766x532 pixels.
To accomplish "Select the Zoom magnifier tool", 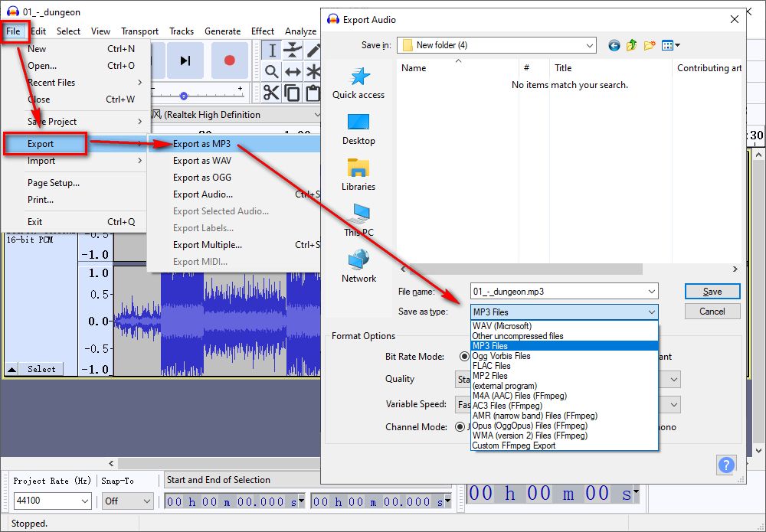I will click(x=272, y=72).
